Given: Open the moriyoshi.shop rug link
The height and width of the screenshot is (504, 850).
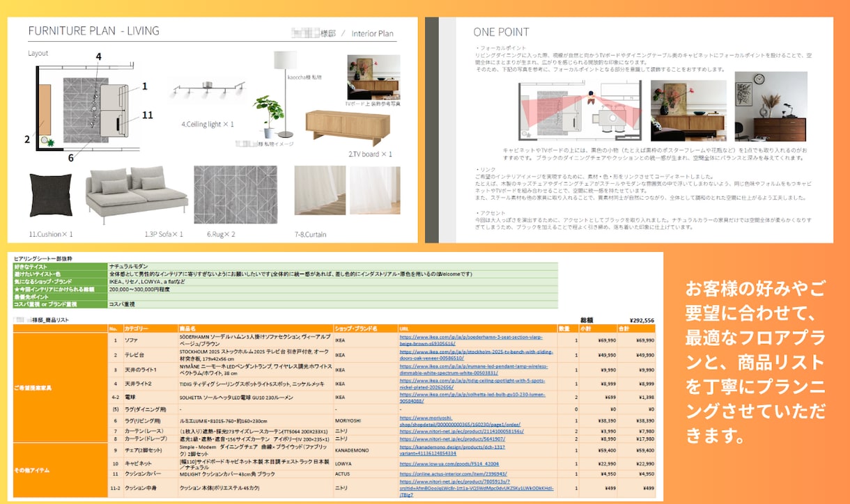Looking at the screenshot, I should point(460,420).
